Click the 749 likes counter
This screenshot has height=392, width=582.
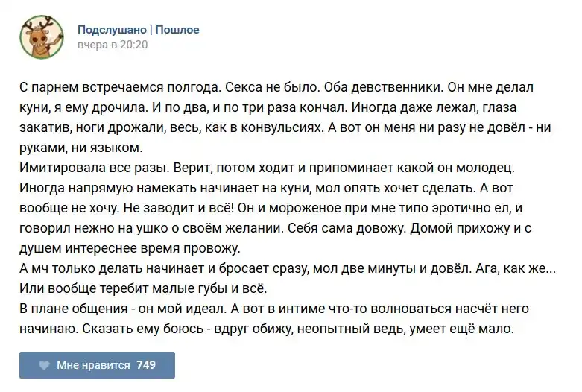point(146,365)
